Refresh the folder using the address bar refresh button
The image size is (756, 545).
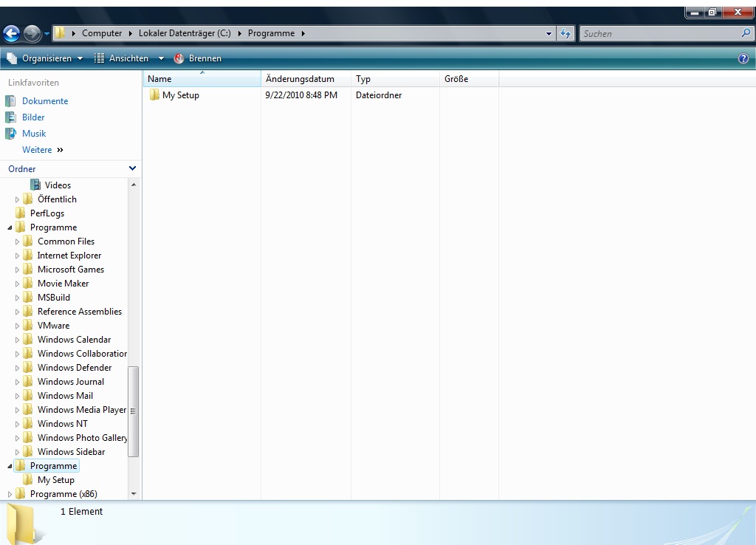(x=566, y=33)
